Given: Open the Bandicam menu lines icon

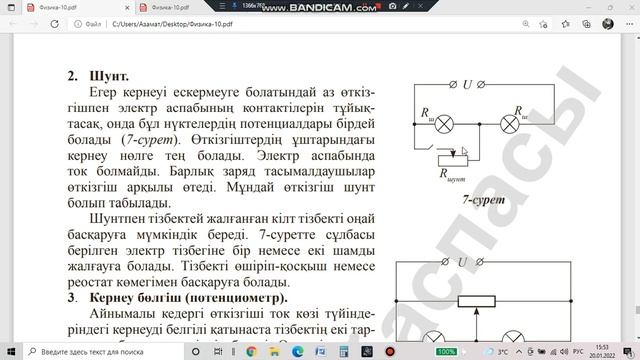Looking at the screenshot, I should pyautogui.click(x=222, y=6).
